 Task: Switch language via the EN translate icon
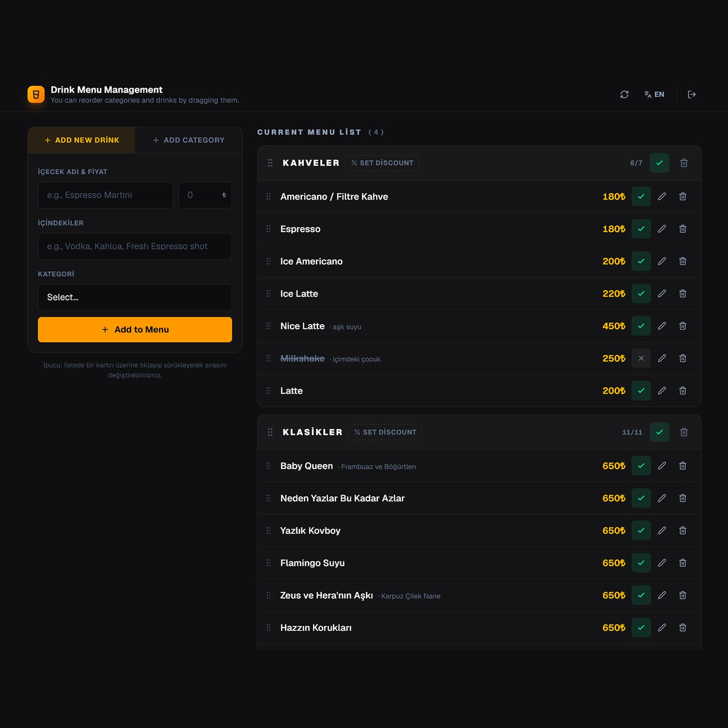coord(654,94)
